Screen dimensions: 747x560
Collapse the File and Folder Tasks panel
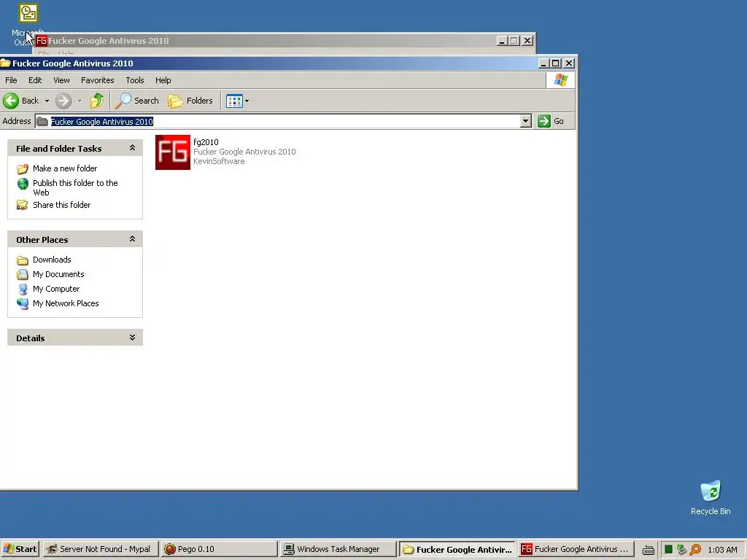(x=133, y=148)
